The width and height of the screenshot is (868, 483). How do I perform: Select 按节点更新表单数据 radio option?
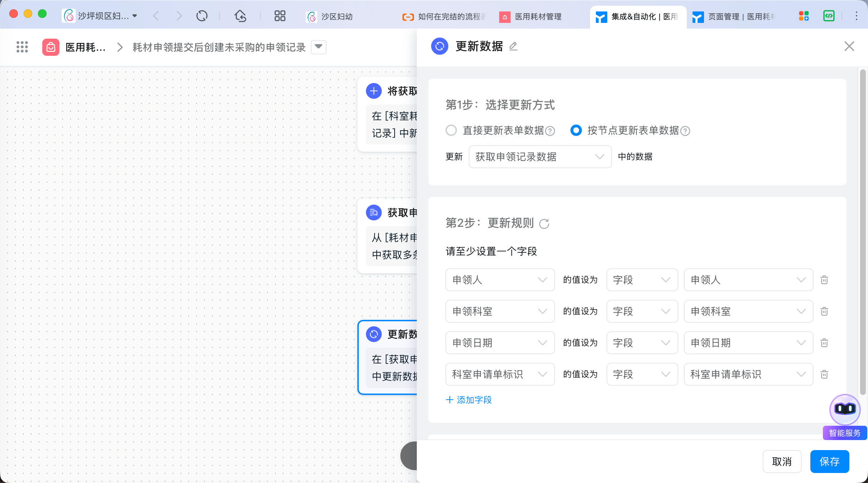576,130
